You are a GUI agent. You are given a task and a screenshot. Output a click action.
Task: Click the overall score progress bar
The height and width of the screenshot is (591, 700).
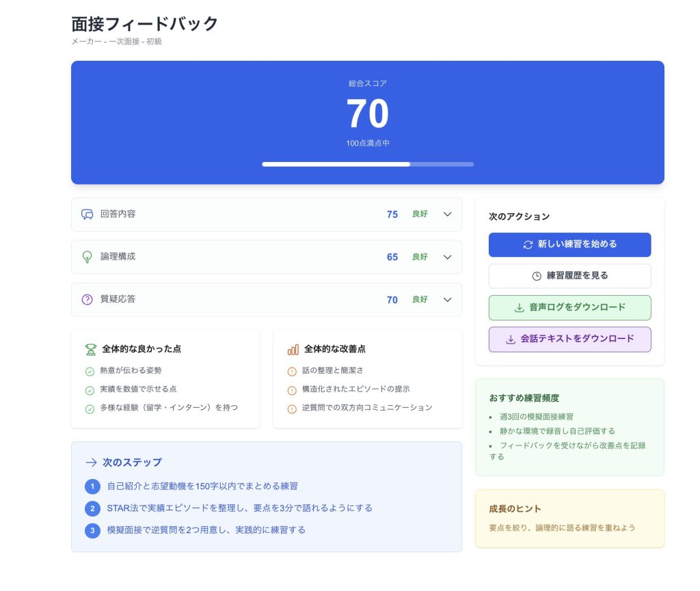(368, 164)
